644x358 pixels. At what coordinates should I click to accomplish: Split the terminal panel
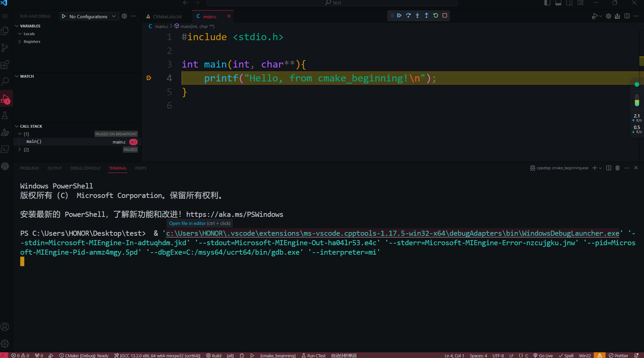[x=609, y=168]
